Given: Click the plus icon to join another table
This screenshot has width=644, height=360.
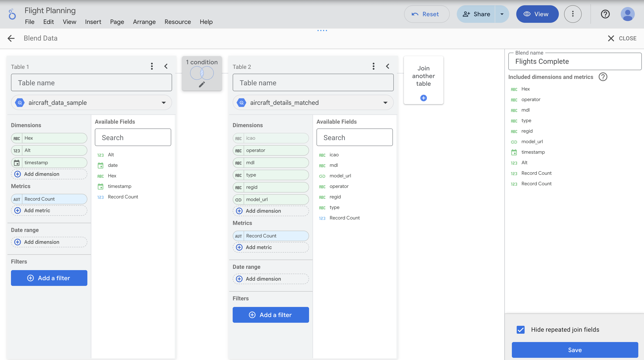Looking at the screenshot, I should tap(423, 98).
